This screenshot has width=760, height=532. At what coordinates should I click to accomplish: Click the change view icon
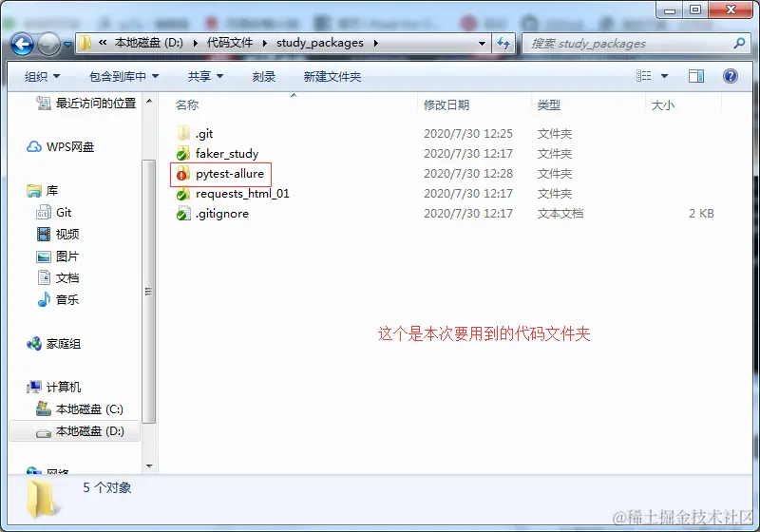pos(644,76)
